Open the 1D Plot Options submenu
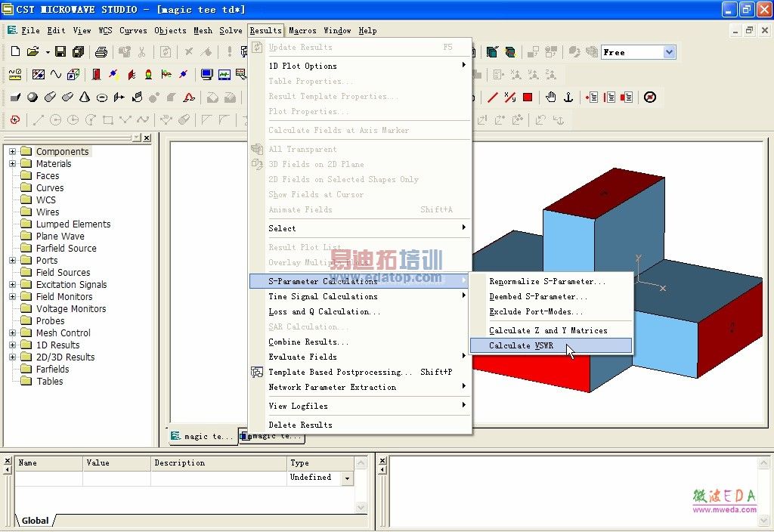Viewport: 774px width, 532px height. click(360, 66)
